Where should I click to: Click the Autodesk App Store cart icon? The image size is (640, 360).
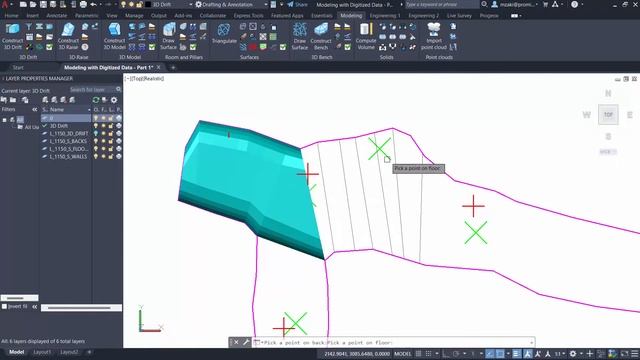pyautogui.click(x=545, y=4)
